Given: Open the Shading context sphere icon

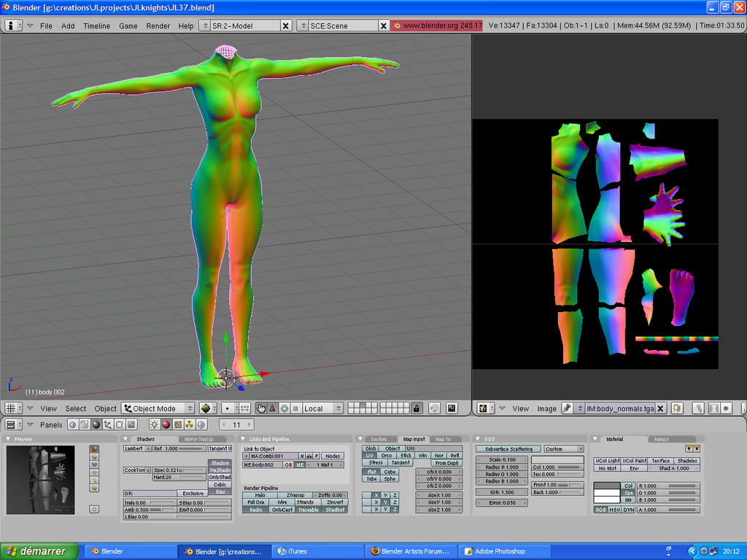Looking at the screenshot, I should tap(96, 424).
